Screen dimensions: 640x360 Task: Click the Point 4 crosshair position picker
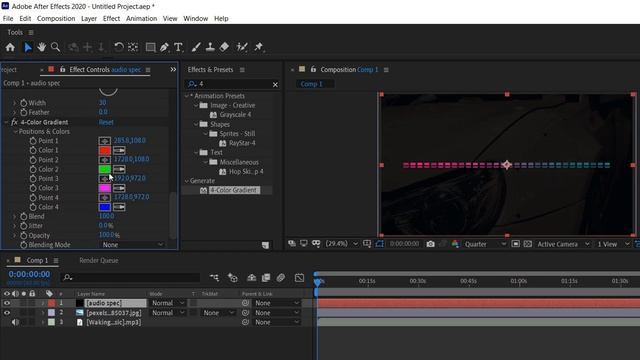tap(104, 198)
